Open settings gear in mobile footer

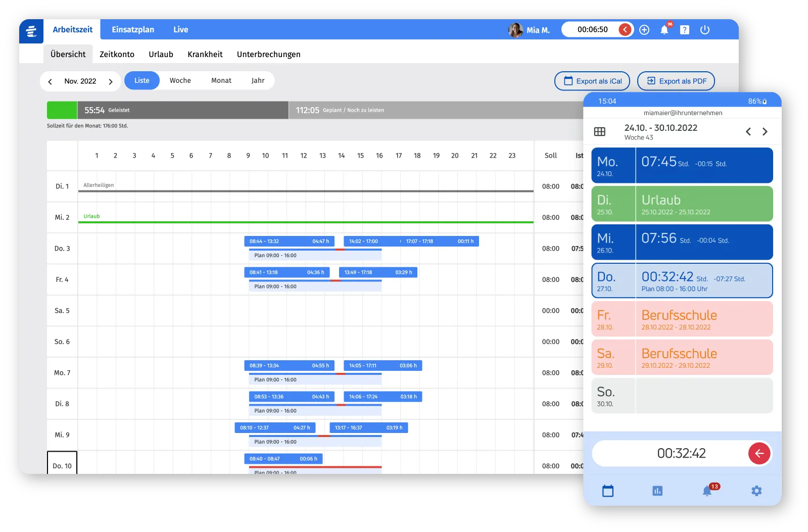(x=756, y=491)
